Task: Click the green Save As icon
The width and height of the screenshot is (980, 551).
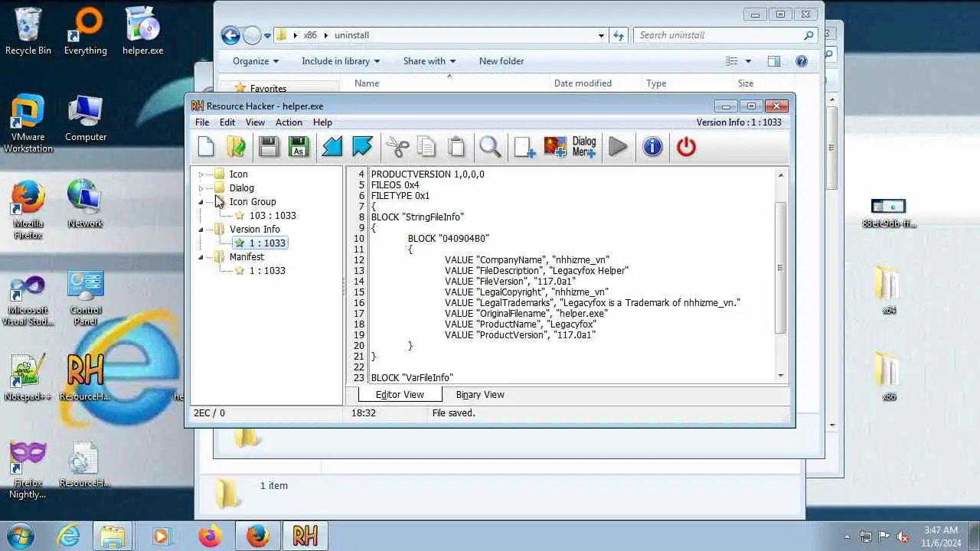Action: [x=299, y=146]
